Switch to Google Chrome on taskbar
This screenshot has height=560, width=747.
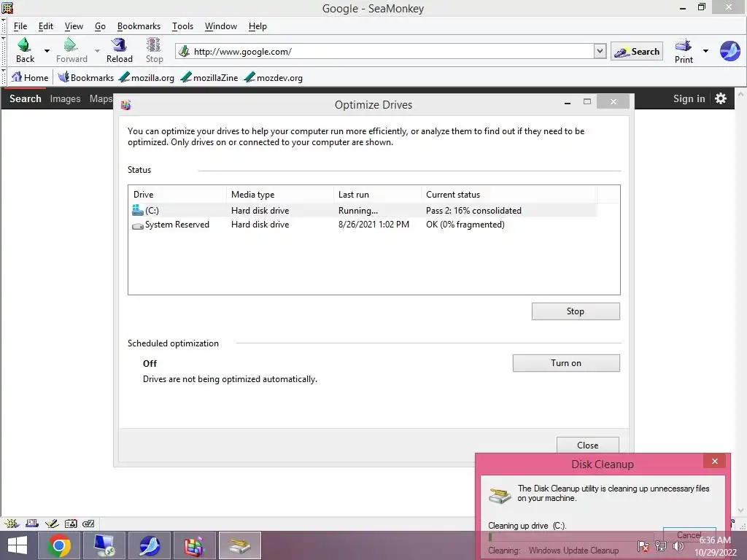[59, 545]
